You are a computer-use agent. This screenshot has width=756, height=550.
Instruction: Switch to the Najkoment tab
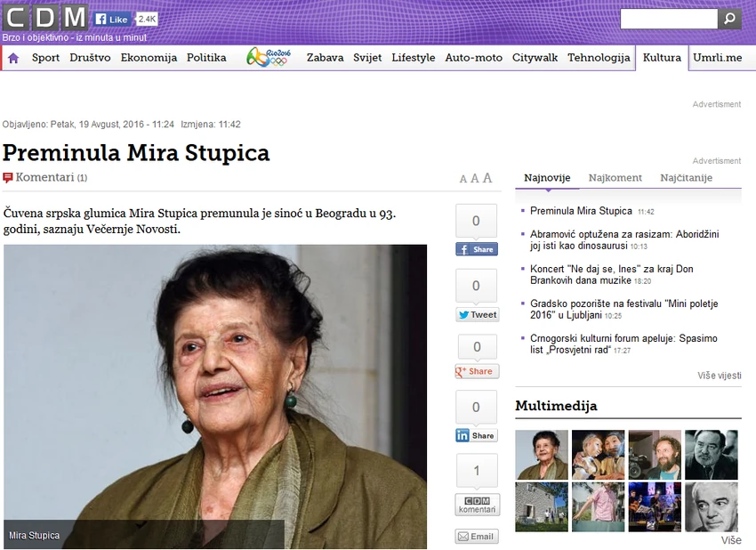tap(615, 178)
